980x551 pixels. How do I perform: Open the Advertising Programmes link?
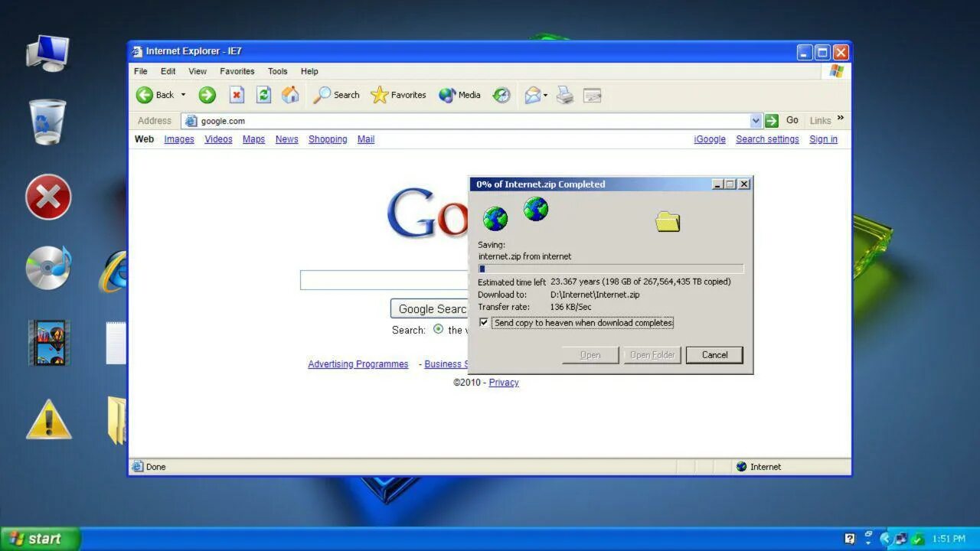point(358,364)
